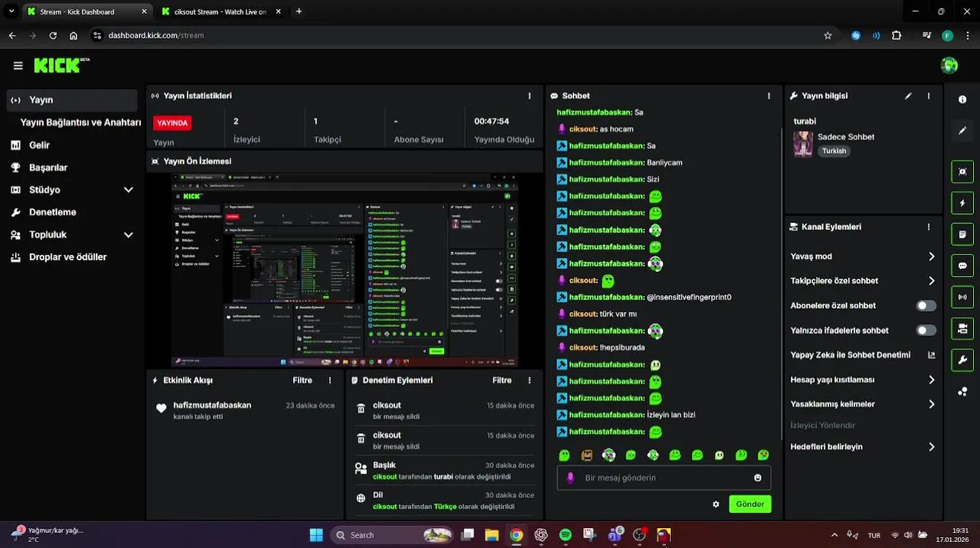This screenshot has width=980, height=548.
Task: Open the emoji picker in the message box
Action: click(x=758, y=478)
